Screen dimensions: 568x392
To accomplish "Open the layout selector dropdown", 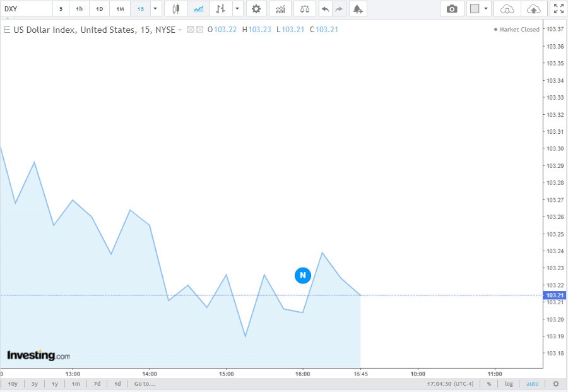I will tap(486, 9).
